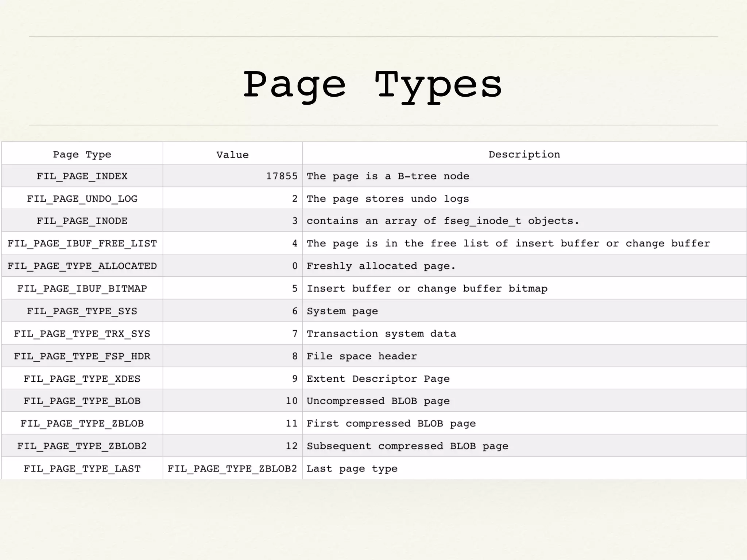Select the FIL_PAGE_IBUF_BITMAP cell
This screenshot has width=747, height=560.
(x=82, y=289)
